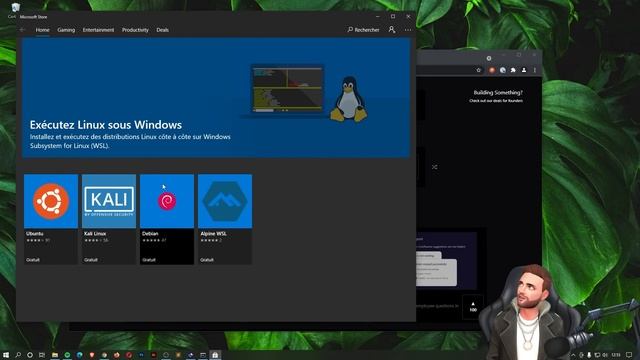This screenshot has height=360, width=640.
Task: Click the Alpine WSL app name text
Action: click(213, 233)
